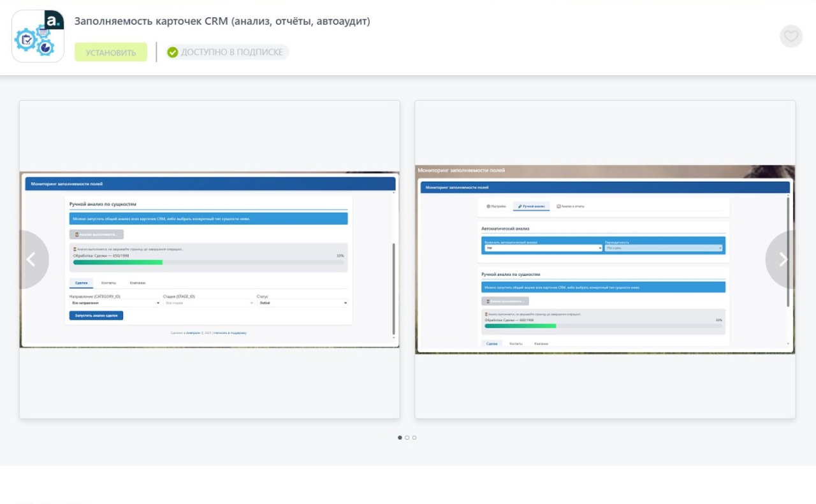816x504 pixels.
Task: Select the second carousel pagination dot
Action: pos(407,438)
